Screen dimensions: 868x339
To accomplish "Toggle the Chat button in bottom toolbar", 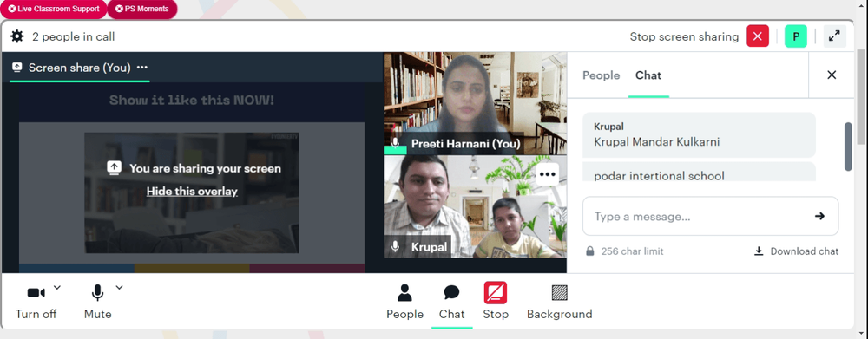I will pyautogui.click(x=451, y=302).
